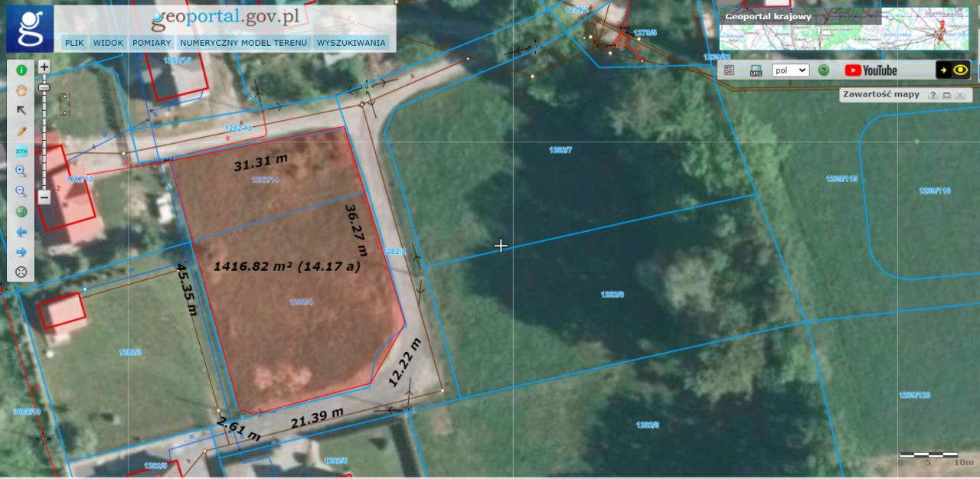The image size is (980, 479).
Task: Click the 36.27 m measurement label
Action: pyautogui.click(x=356, y=230)
